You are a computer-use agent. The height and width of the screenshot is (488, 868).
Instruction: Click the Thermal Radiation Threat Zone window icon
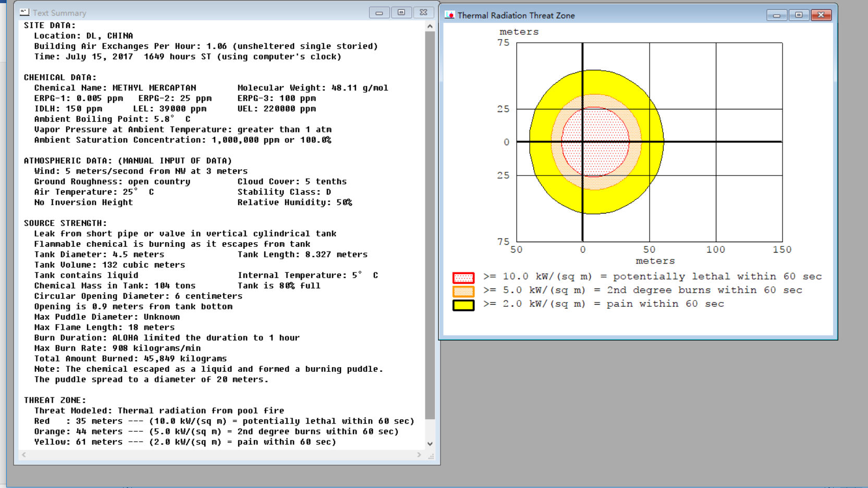(449, 15)
